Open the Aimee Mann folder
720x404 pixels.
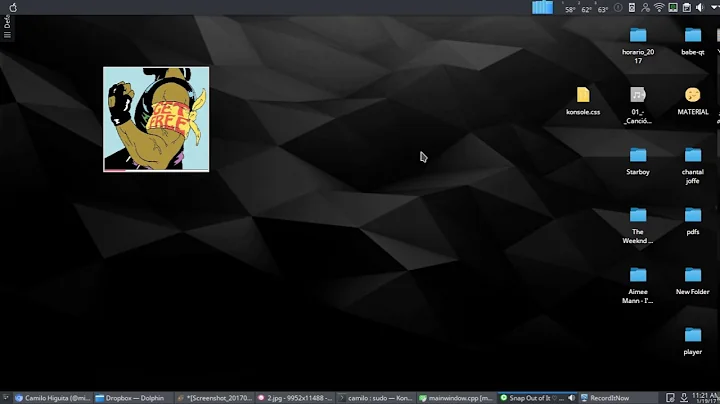click(638, 275)
